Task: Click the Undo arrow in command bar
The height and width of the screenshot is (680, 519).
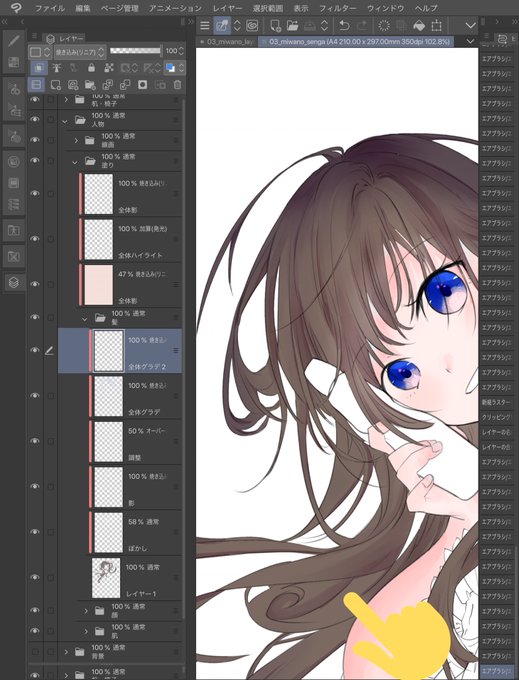Action: pyautogui.click(x=344, y=26)
